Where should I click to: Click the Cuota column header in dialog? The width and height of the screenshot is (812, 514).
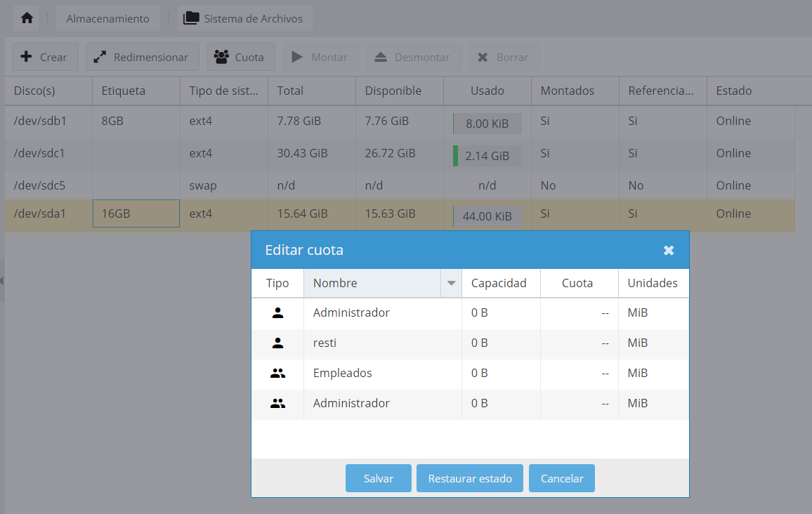pos(579,283)
